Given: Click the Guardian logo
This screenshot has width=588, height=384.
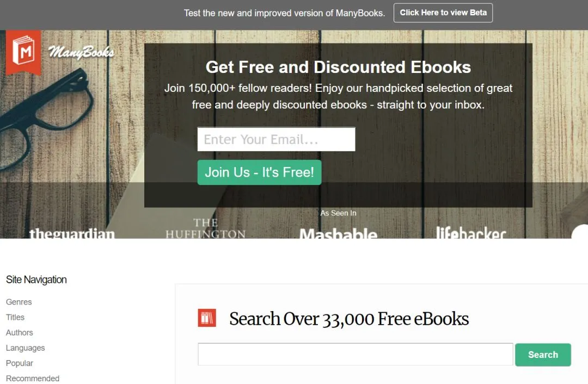Looking at the screenshot, I should coord(72,233).
